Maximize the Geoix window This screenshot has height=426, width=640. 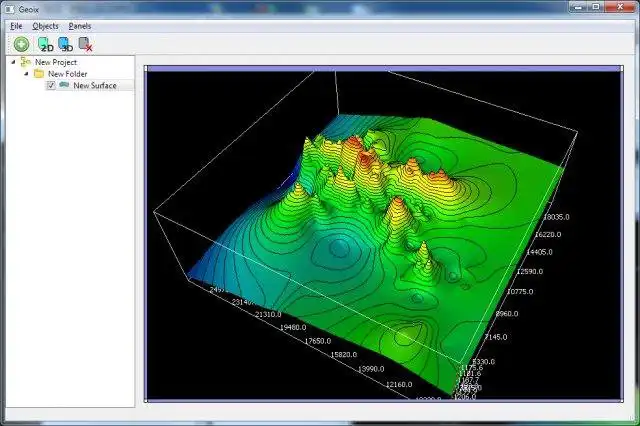596,7
